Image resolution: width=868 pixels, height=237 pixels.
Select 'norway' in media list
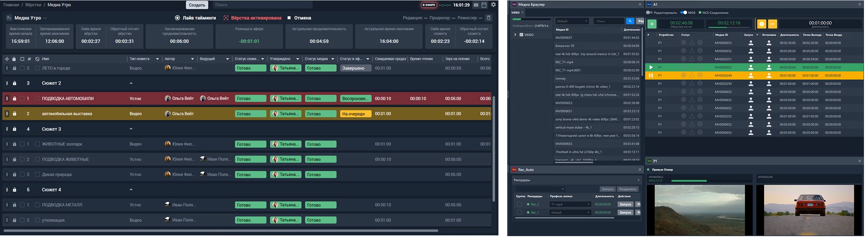560,79
